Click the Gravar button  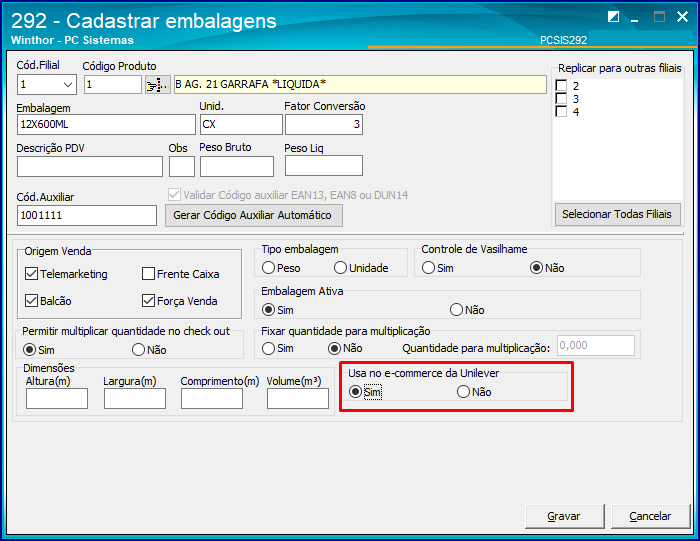pos(564,516)
